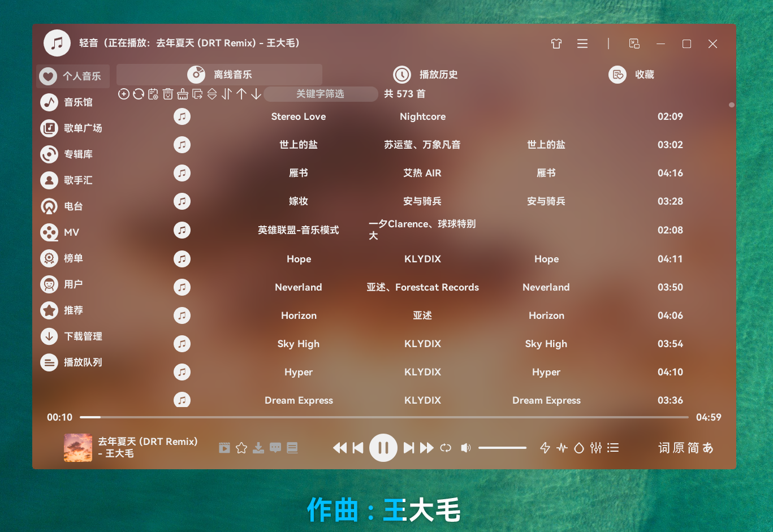Favorite current song with star icon
Viewport: 773px width, 532px height.
point(241,448)
